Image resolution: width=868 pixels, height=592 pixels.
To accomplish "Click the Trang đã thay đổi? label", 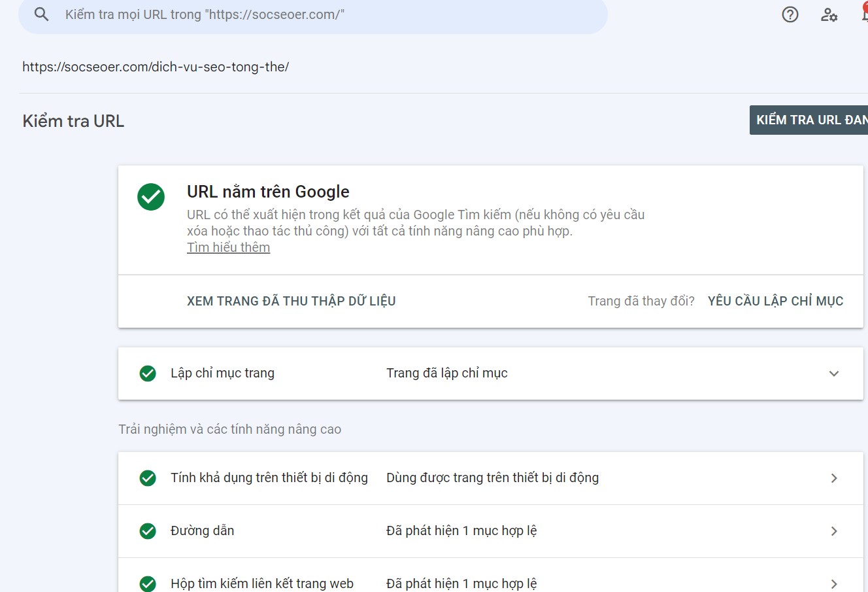I will 641,301.
